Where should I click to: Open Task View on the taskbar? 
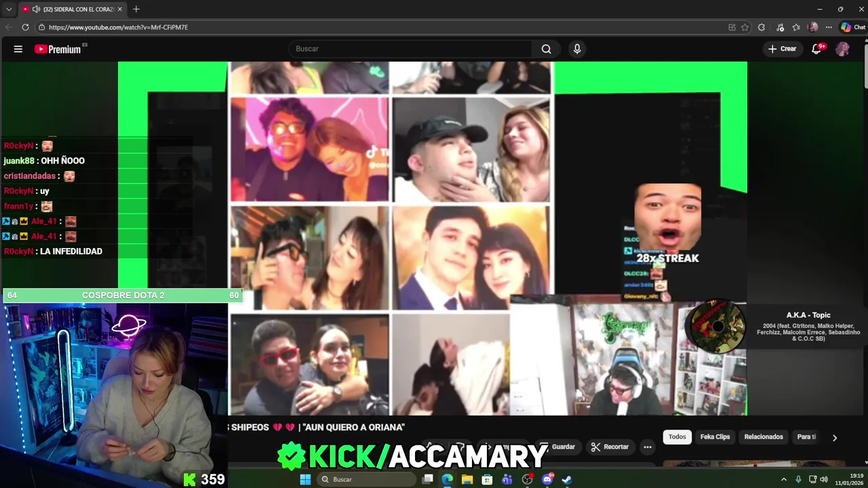pyautogui.click(x=428, y=479)
